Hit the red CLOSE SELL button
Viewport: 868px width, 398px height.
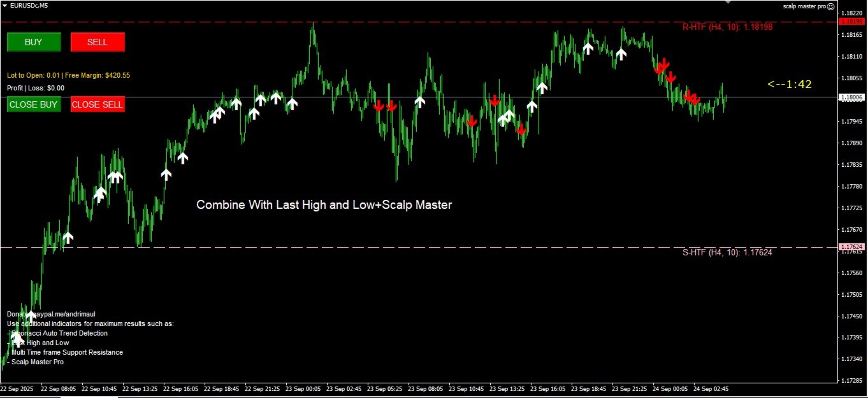(x=98, y=104)
